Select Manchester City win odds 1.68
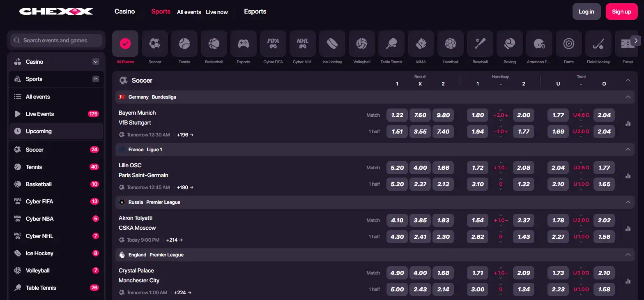 pos(443,273)
